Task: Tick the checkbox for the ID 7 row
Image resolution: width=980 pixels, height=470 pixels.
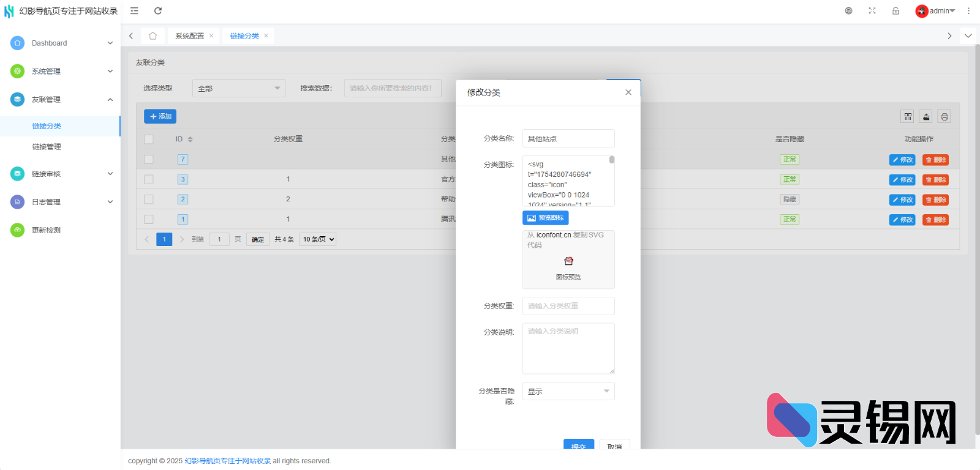Action: 149,160
